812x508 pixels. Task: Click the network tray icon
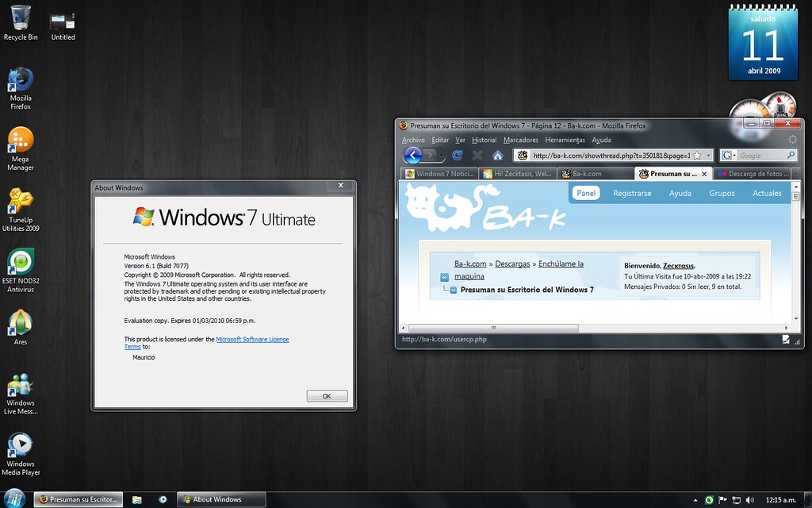tap(736, 500)
